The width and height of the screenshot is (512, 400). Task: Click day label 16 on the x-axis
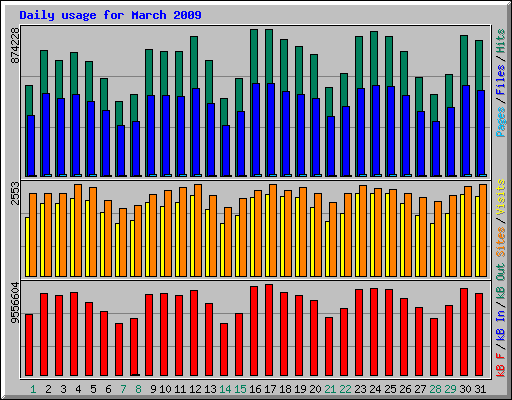tap(255, 389)
